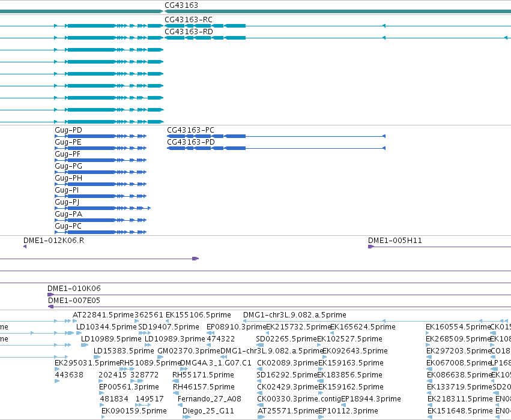The image size is (511, 420).
Task: Select the EK102527.5prime EST label
Action: [349, 339]
